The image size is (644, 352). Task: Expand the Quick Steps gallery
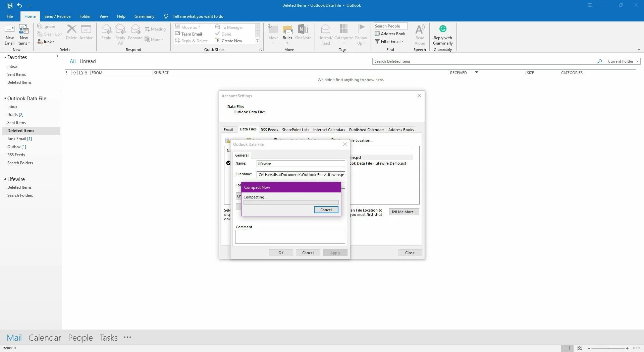click(x=257, y=41)
